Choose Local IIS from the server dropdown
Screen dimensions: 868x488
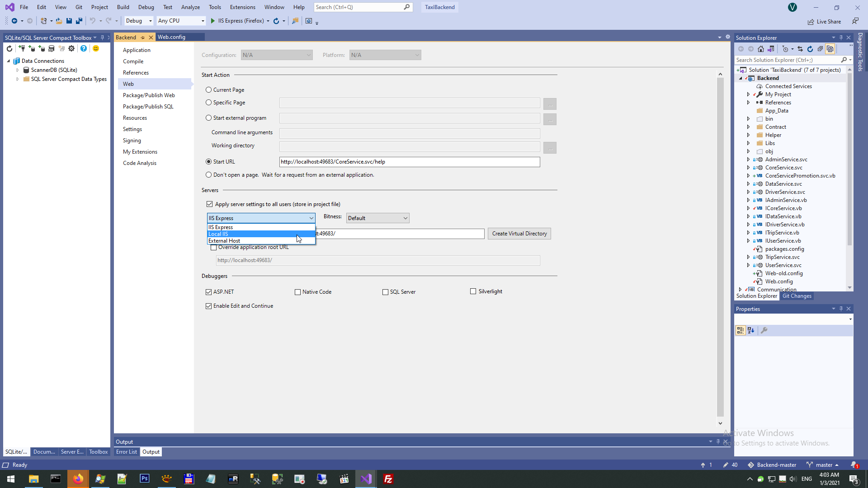point(218,234)
